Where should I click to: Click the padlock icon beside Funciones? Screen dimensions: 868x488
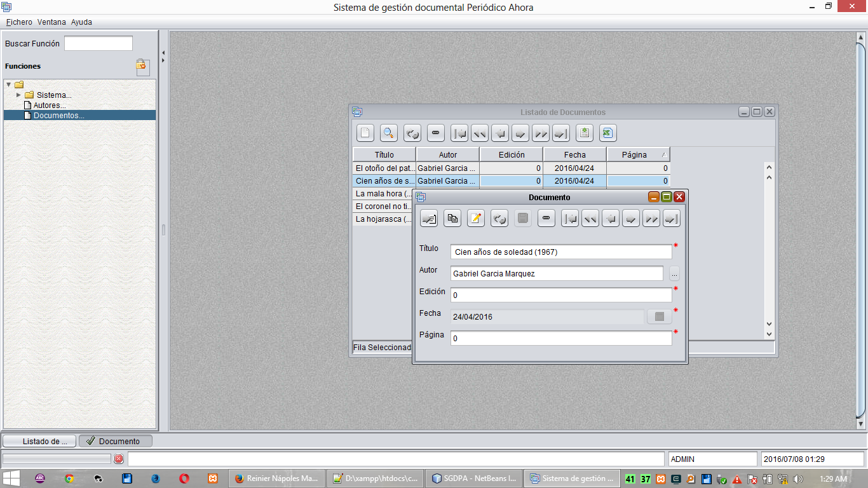142,67
